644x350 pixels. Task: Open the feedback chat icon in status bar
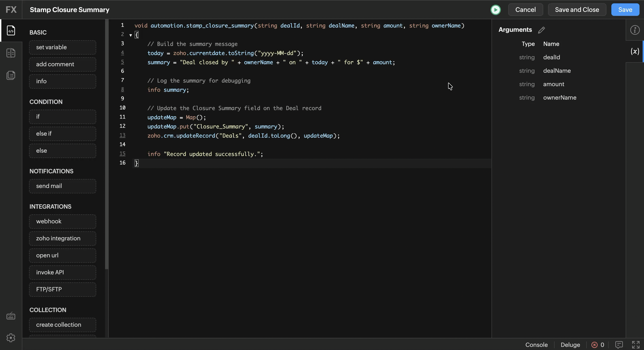(x=619, y=345)
